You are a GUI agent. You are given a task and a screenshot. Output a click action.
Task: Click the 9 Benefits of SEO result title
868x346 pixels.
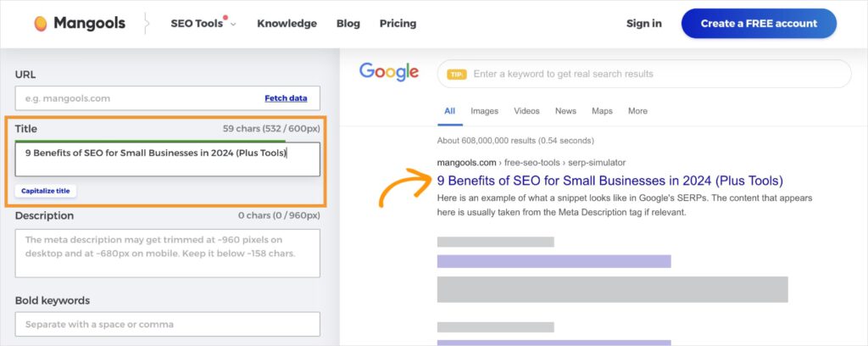tap(610, 181)
